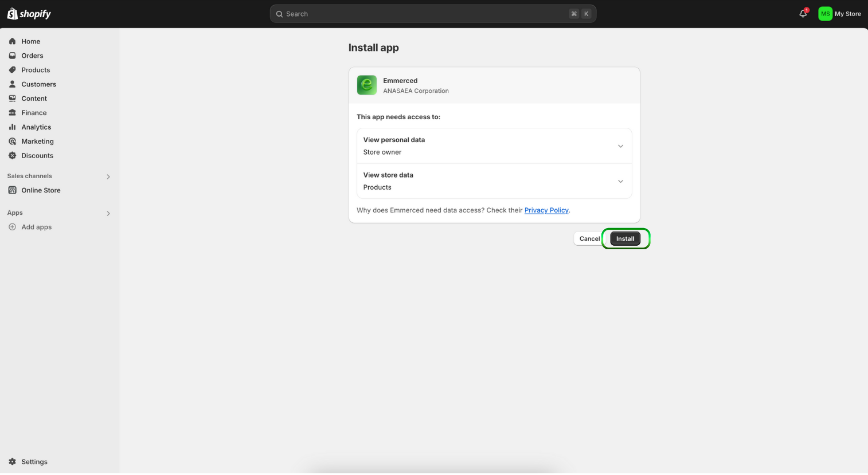Screen dimensions: 868x475
Task: Go to Customers in sidebar
Action: [x=38, y=84]
